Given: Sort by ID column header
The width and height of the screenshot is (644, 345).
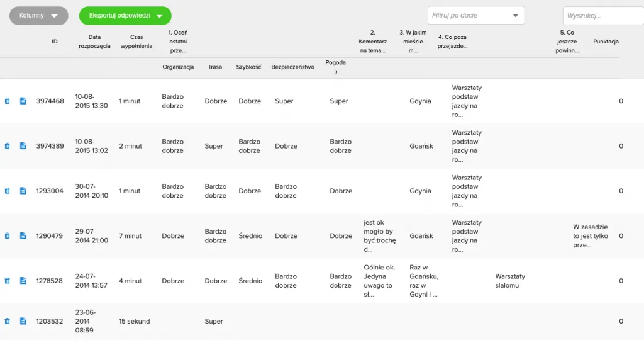Looking at the screenshot, I should coord(54,42).
